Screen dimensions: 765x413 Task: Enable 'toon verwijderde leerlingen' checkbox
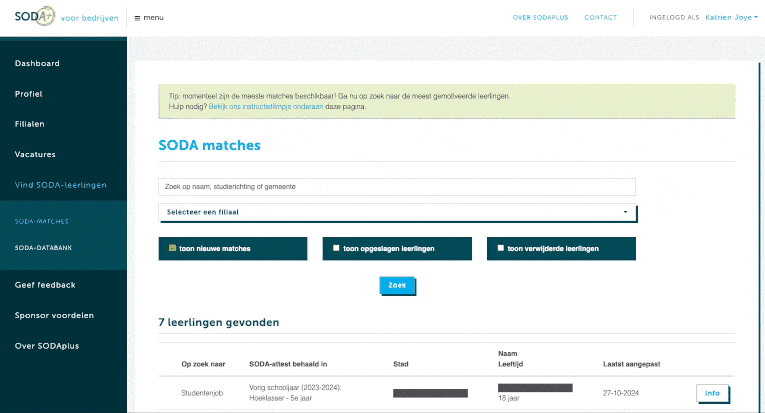click(x=501, y=248)
